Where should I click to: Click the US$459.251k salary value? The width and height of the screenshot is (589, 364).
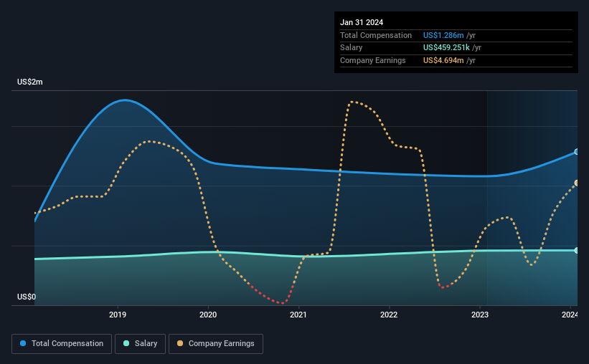446,48
